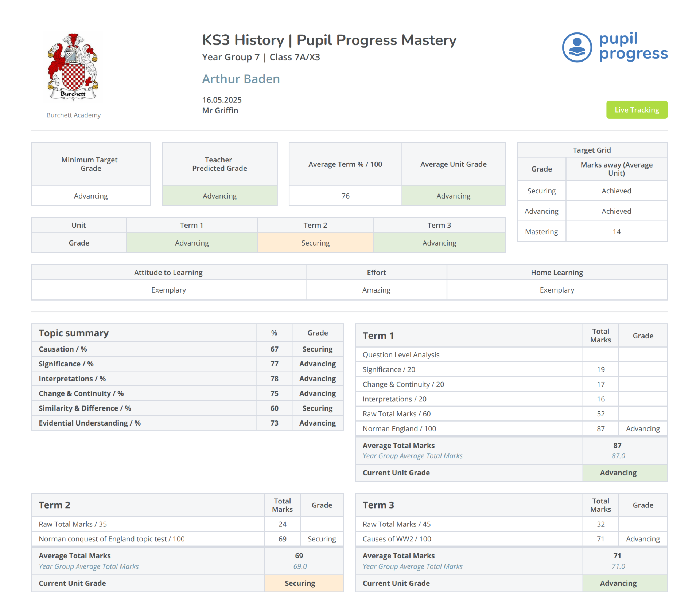Click the Term 3 Advancing cell
Image resolution: width=700 pixels, height=592 pixels.
tap(439, 243)
